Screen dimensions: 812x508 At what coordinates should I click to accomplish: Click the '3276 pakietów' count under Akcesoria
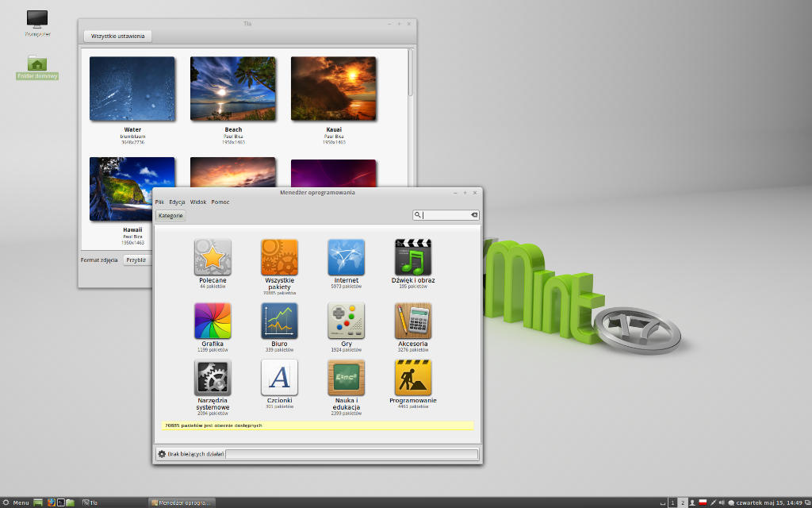[412, 350]
